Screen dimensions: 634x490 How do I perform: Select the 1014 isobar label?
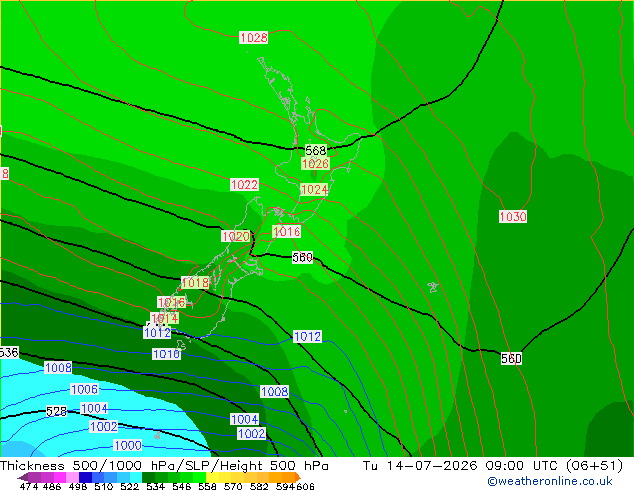click(165, 318)
